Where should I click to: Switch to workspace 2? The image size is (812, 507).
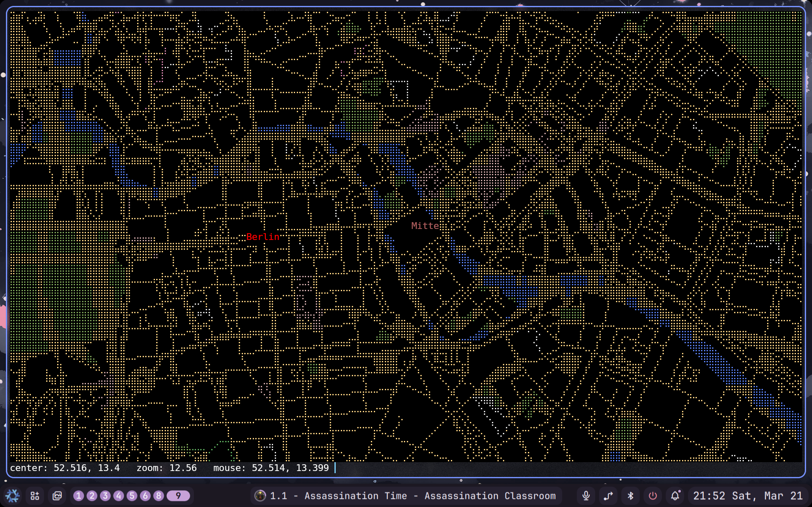tap(92, 496)
